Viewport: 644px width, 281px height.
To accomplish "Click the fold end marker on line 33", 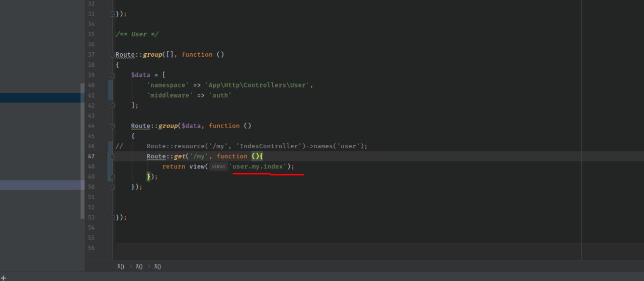I will 113,14.
